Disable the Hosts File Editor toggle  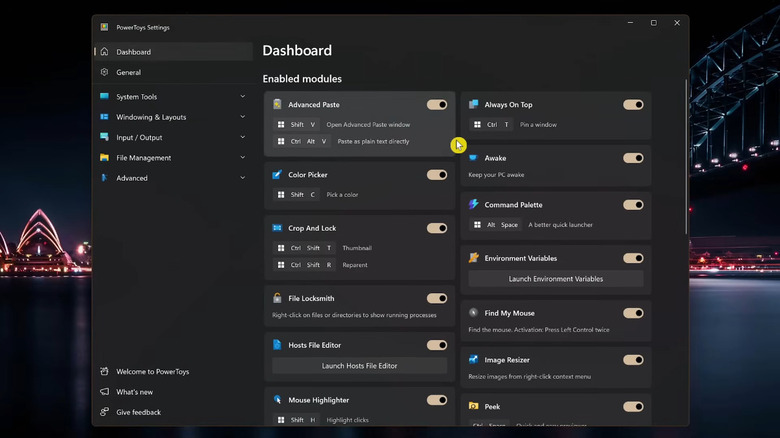(437, 345)
